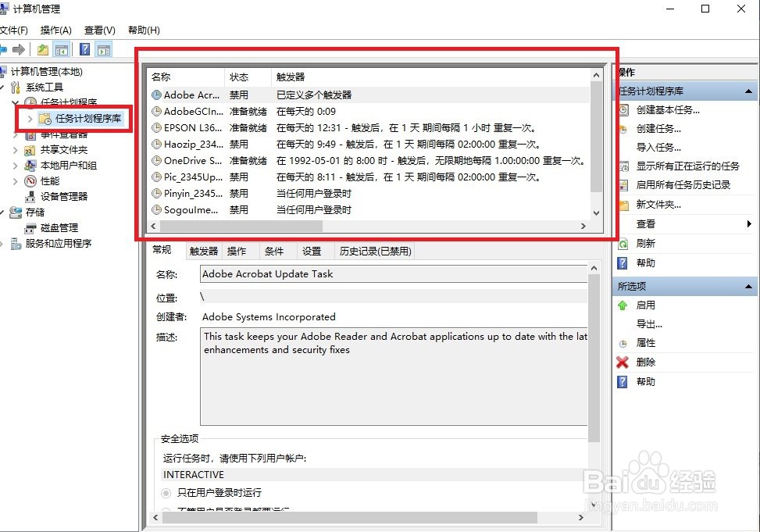
Task: Select 计算机管理(本地) root node
Action: (x=47, y=72)
